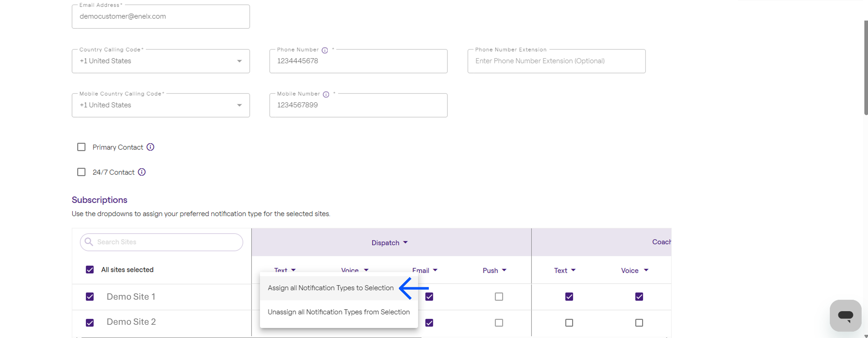This screenshot has width=868, height=338.
Task: Select Assign all Notification Types to Selection
Action: (x=339, y=288)
